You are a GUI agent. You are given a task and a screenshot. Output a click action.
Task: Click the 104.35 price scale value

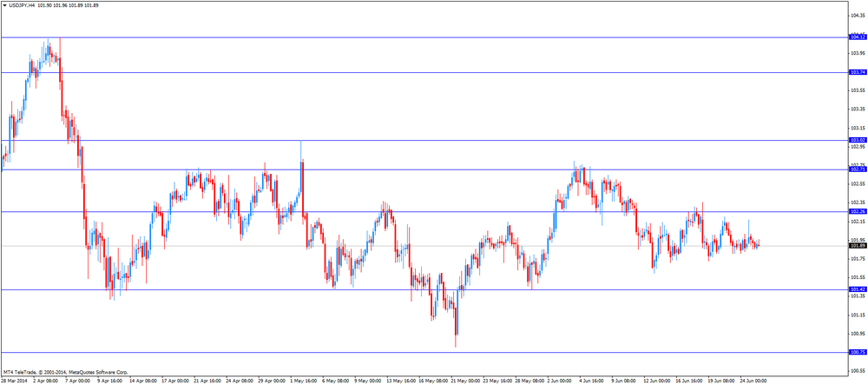click(x=858, y=16)
